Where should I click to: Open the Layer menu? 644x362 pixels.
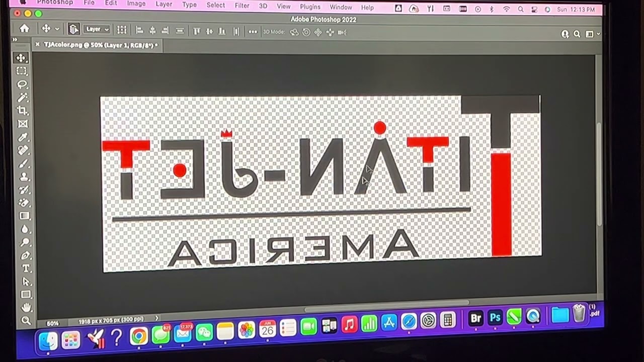(164, 4)
